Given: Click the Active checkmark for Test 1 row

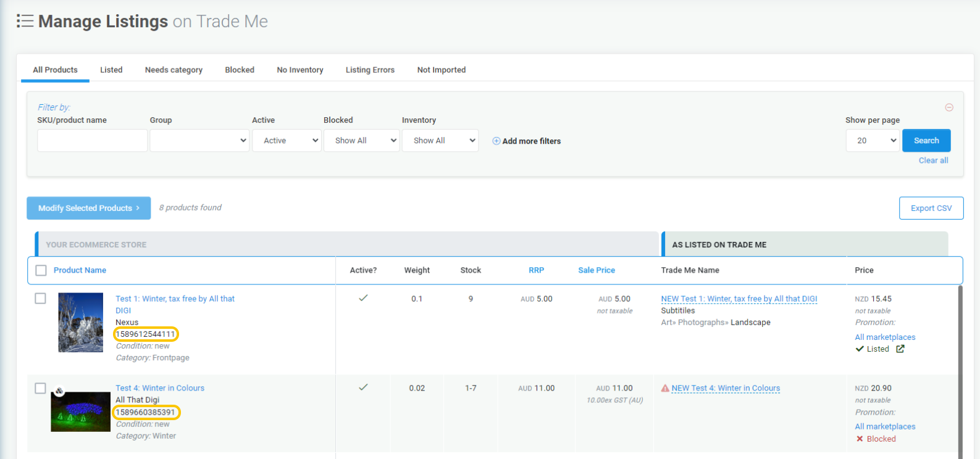Looking at the screenshot, I should (363, 298).
